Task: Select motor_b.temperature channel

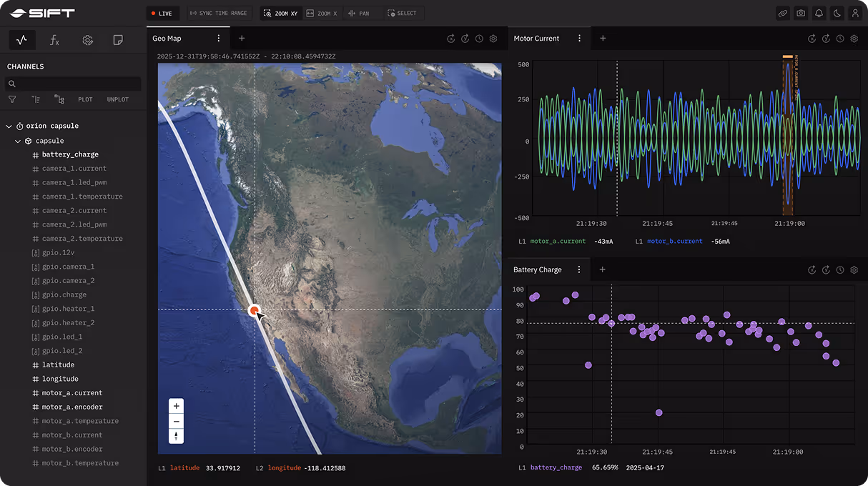Action: coord(80,463)
